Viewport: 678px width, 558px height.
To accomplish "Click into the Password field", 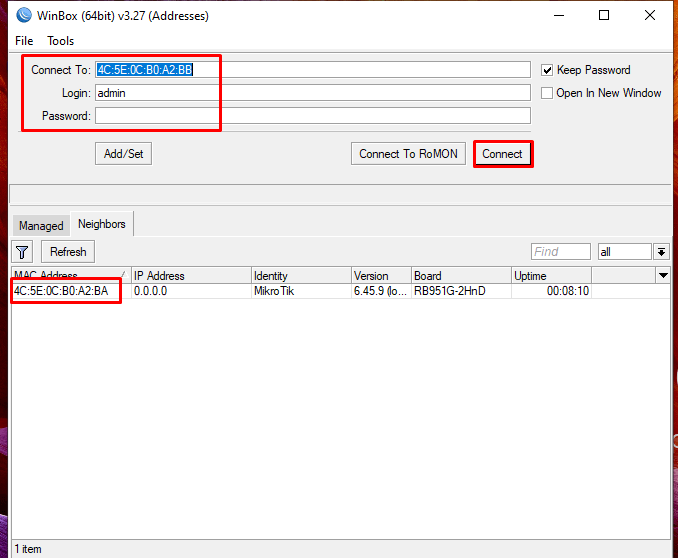I will click(x=312, y=116).
